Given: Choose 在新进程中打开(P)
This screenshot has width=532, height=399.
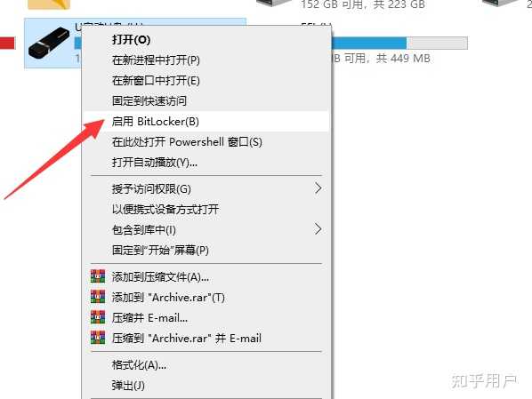Looking at the screenshot, I should [206, 60].
